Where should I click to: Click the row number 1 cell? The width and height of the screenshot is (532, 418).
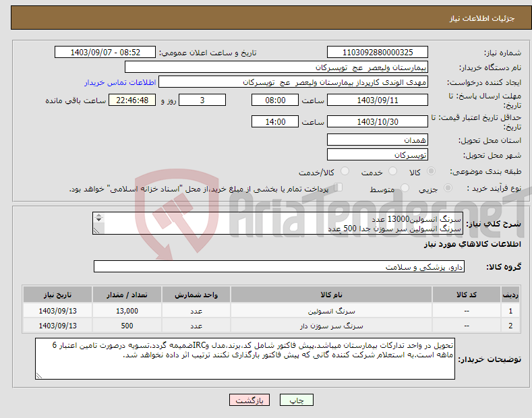pos(510,311)
